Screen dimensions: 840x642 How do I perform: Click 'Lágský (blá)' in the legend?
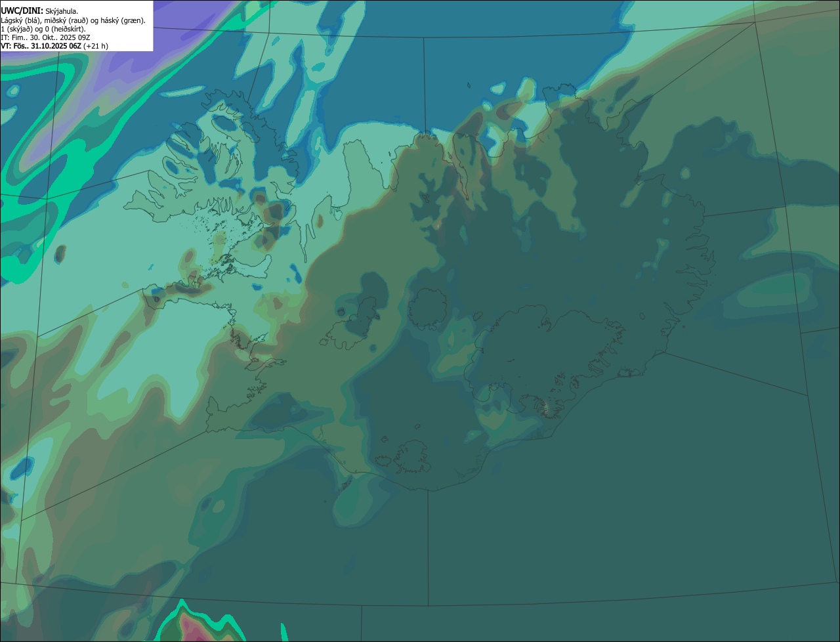tap(20, 20)
